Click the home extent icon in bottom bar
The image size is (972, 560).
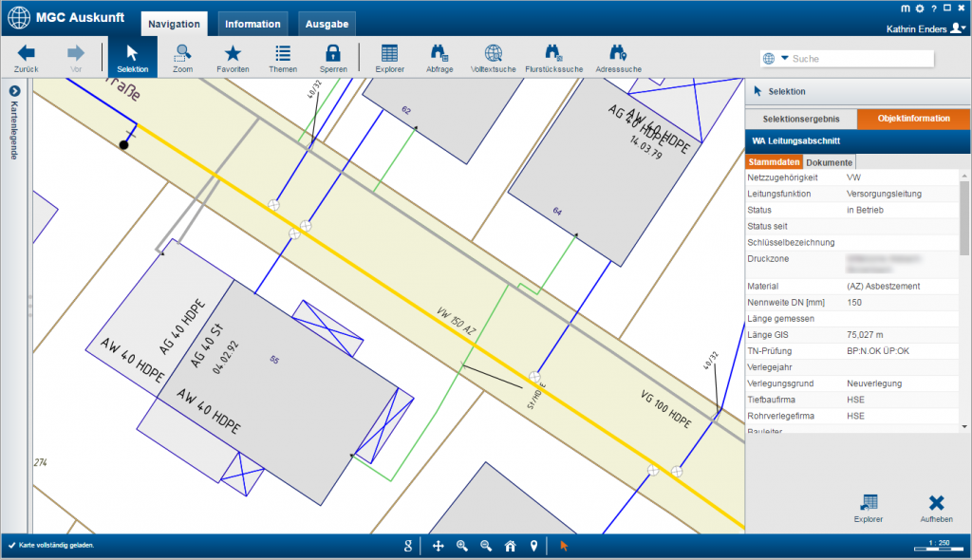[x=510, y=546]
